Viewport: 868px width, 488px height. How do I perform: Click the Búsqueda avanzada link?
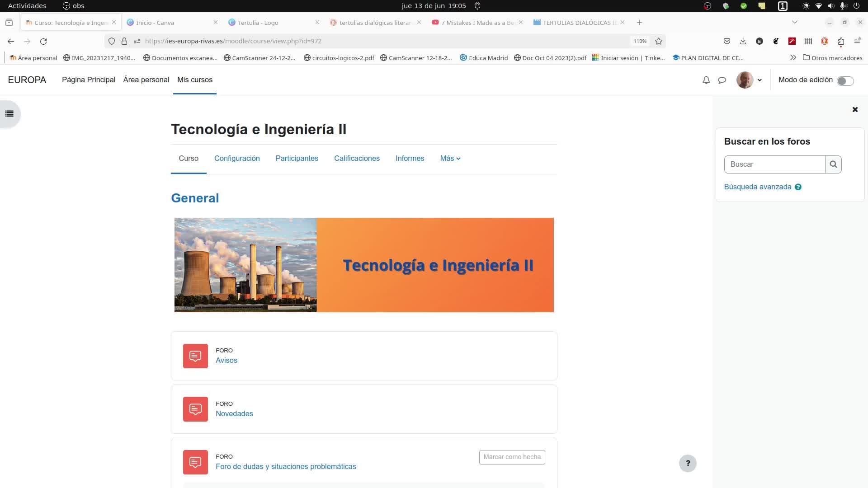(x=757, y=187)
